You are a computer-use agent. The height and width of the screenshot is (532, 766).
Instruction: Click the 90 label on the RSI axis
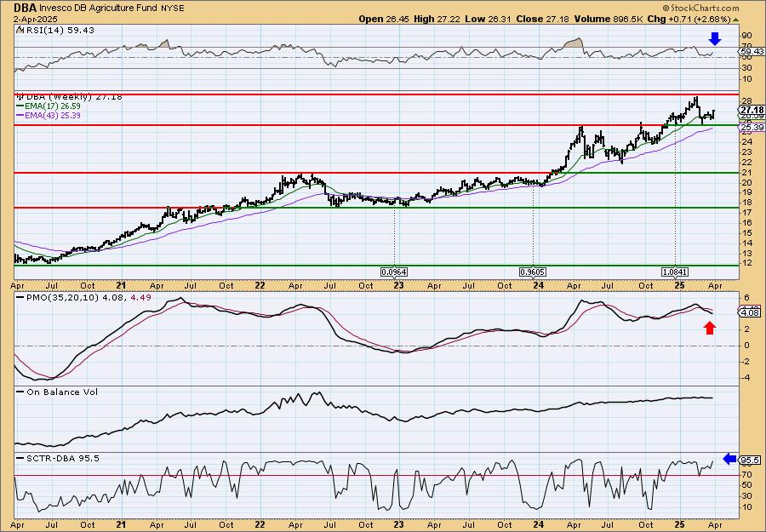tap(746, 36)
